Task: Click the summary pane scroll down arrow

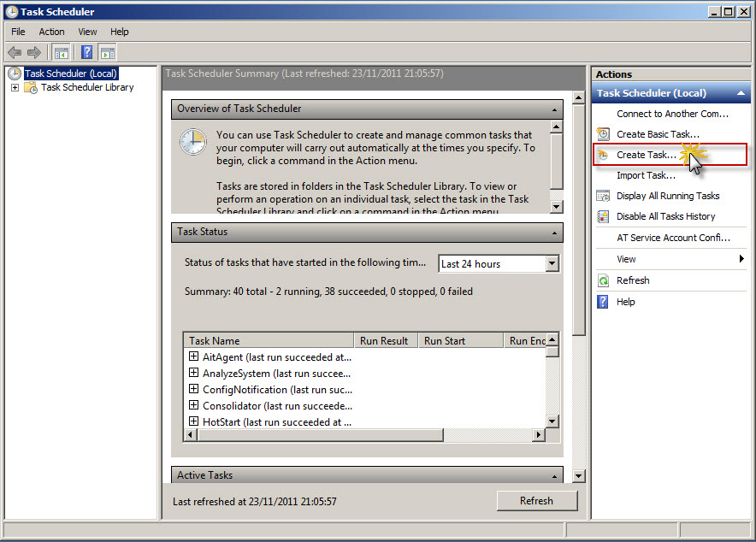Action: tap(579, 476)
